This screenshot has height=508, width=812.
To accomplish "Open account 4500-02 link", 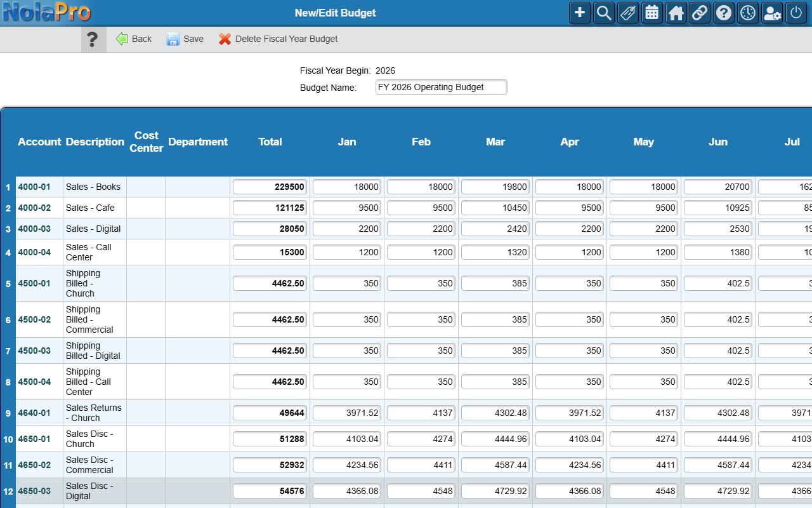I will pyautogui.click(x=34, y=319).
